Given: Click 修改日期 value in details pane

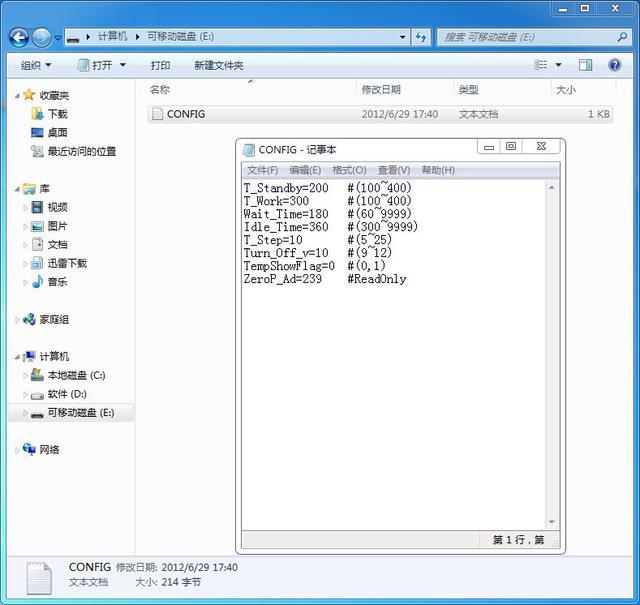Looking at the screenshot, I should point(199,567).
